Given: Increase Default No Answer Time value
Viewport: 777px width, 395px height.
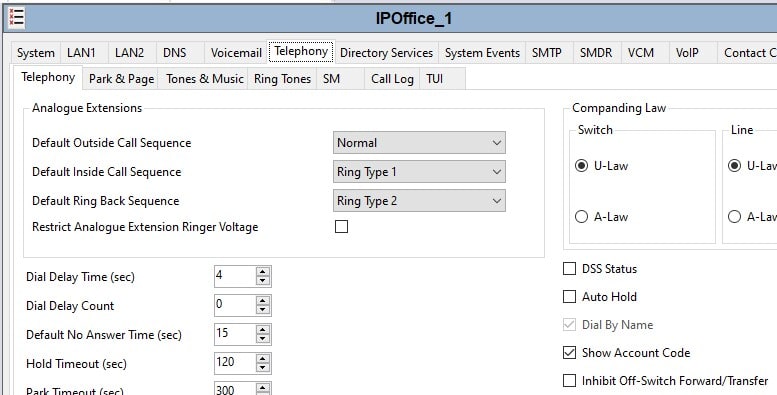Looking at the screenshot, I should click(263, 329).
